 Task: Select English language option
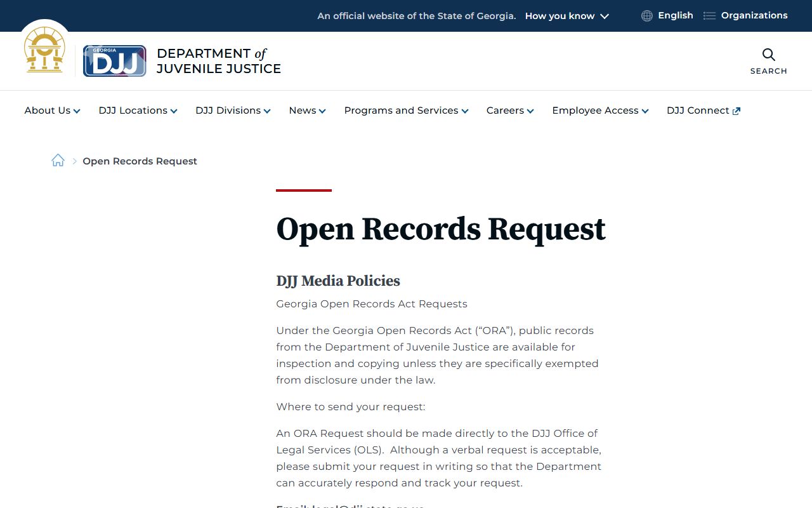pyautogui.click(x=676, y=15)
